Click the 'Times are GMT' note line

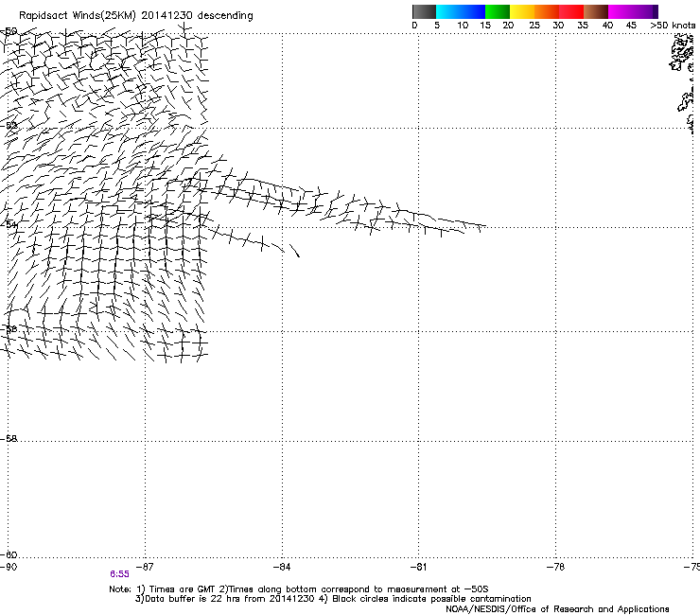[x=299, y=589]
